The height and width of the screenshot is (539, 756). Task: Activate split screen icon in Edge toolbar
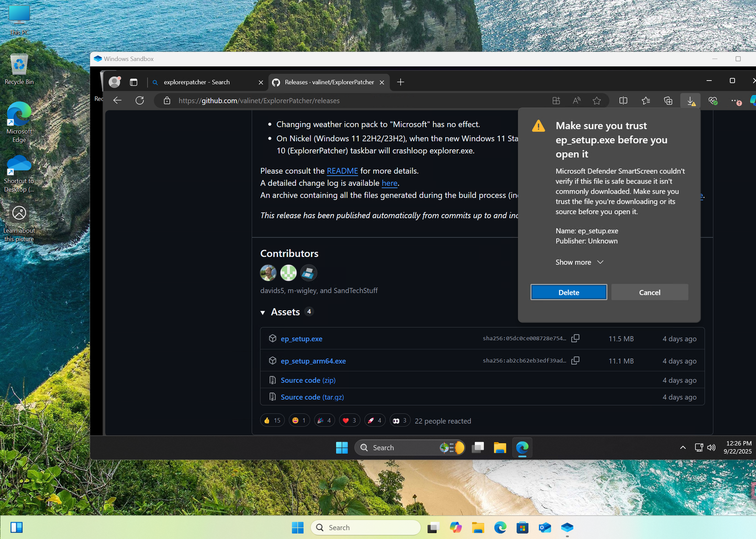pos(623,100)
